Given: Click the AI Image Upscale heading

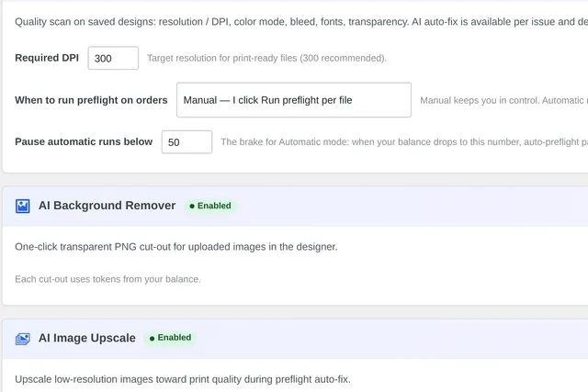Looking at the screenshot, I should 87,338.
